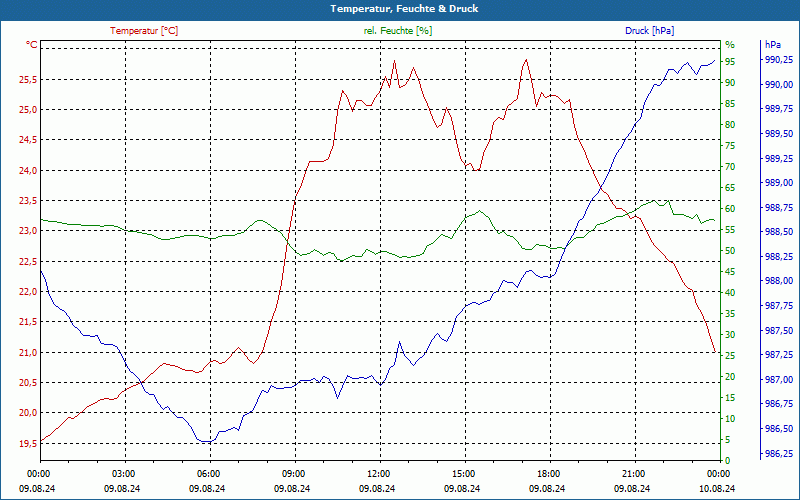Screen dimensions: 800x500
Task: Click the 55 humidity axis value
Action: click(x=730, y=230)
